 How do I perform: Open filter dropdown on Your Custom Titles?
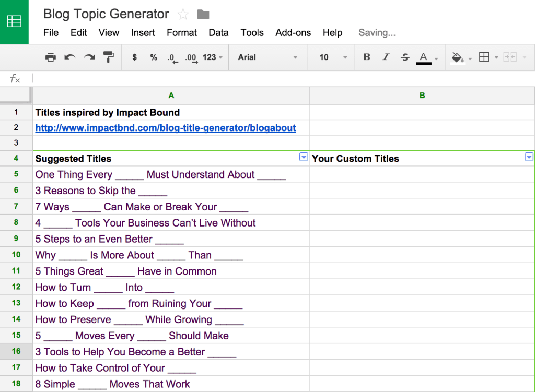tap(529, 157)
